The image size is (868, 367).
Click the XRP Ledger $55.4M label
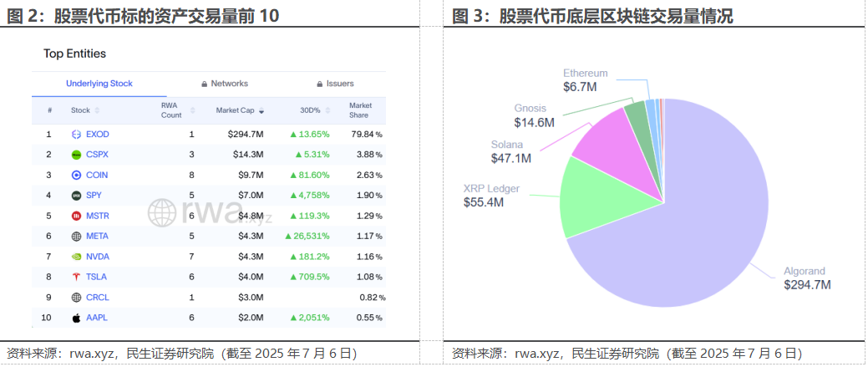point(491,196)
